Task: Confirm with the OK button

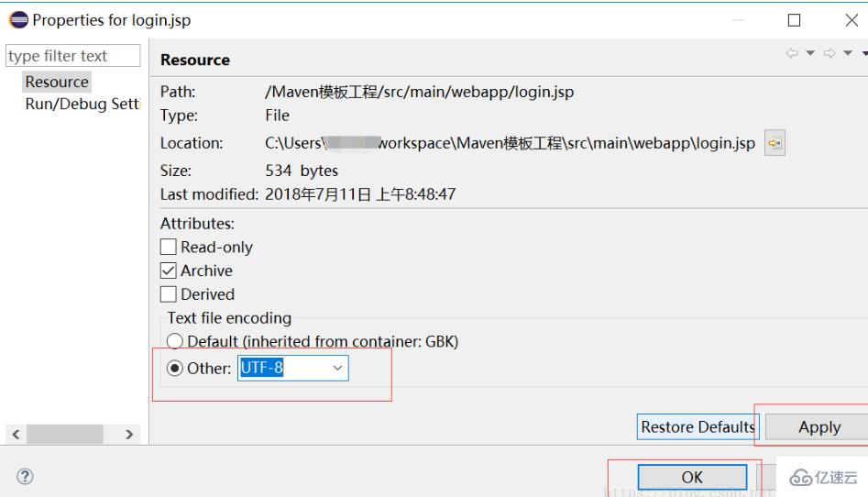Action: (x=692, y=477)
